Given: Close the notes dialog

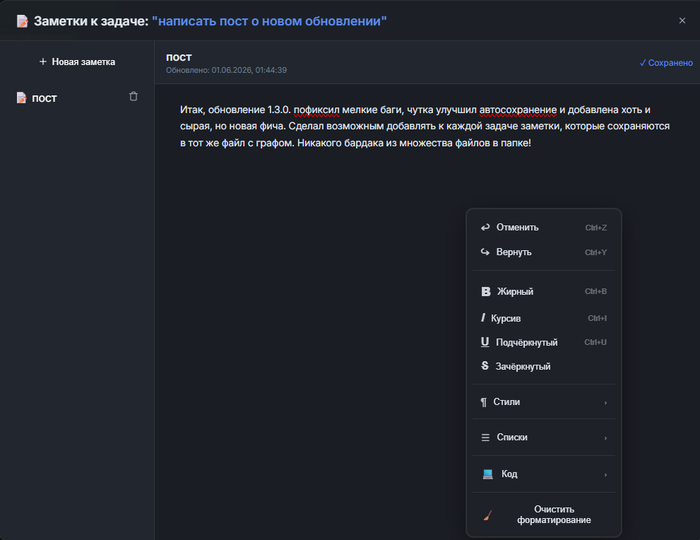Looking at the screenshot, I should (x=682, y=21).
